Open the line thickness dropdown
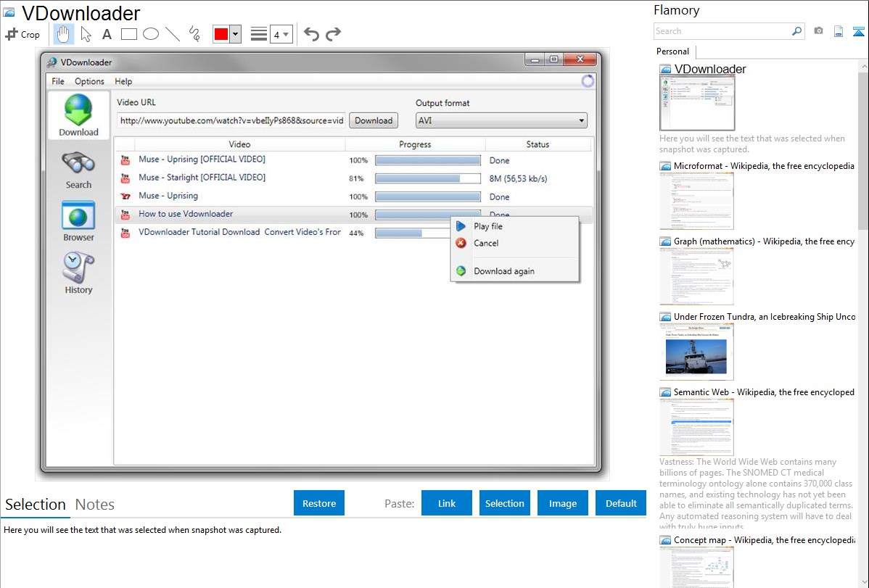 tap(281, 34)
